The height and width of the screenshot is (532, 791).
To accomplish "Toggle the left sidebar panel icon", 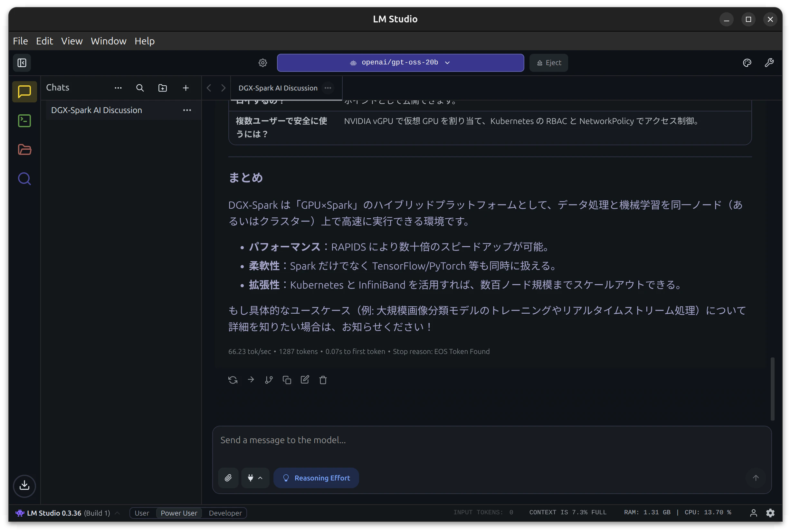I will coord(22,63).
